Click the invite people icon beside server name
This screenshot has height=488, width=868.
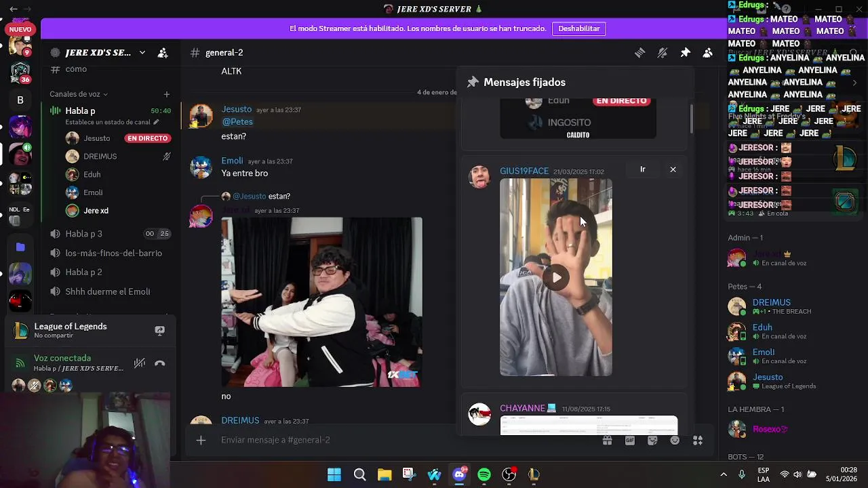pos(163,53)
